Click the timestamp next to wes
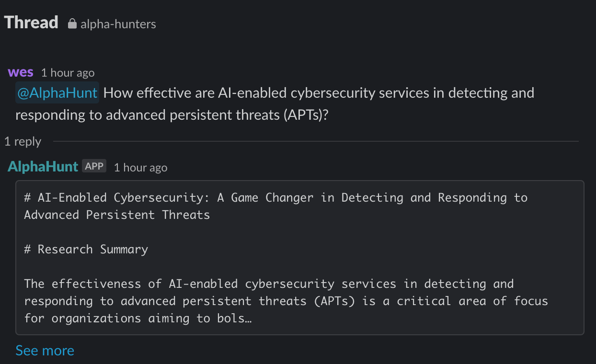Viewport: 596px width, 364px height. (68, 73)
